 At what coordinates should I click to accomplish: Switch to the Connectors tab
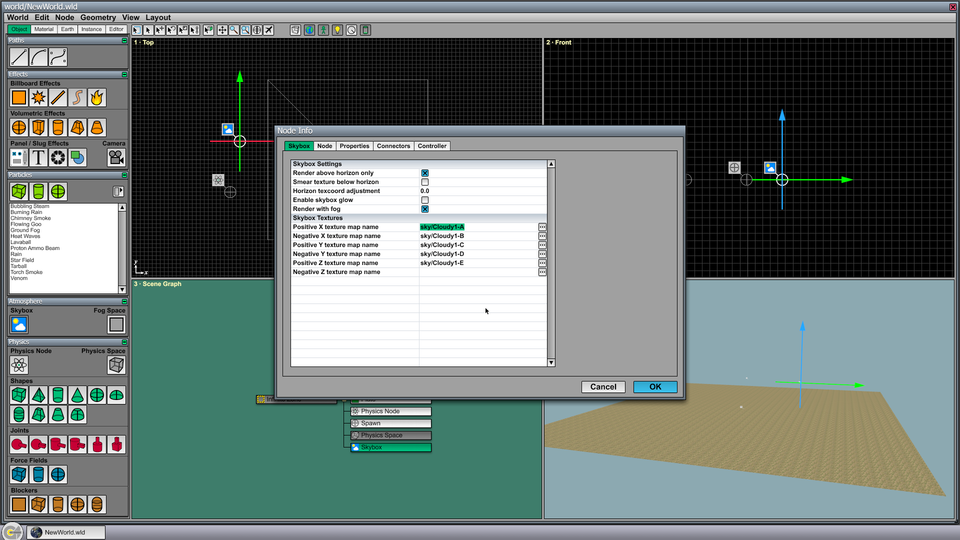coord(393,146)
